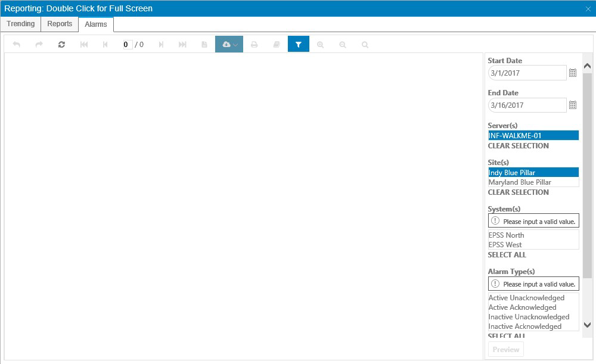Go to first page of report

pyautogui.click(x=84, y=45)
